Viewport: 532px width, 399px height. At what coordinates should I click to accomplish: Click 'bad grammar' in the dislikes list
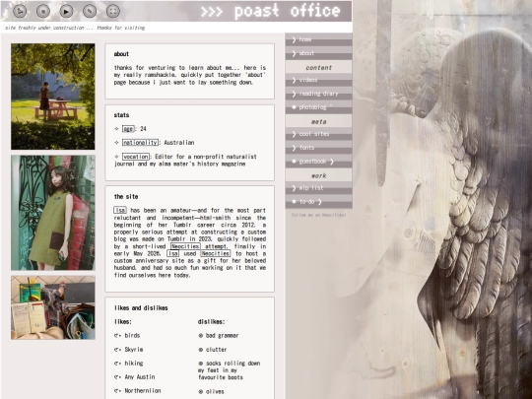click(x=222, y=336)
